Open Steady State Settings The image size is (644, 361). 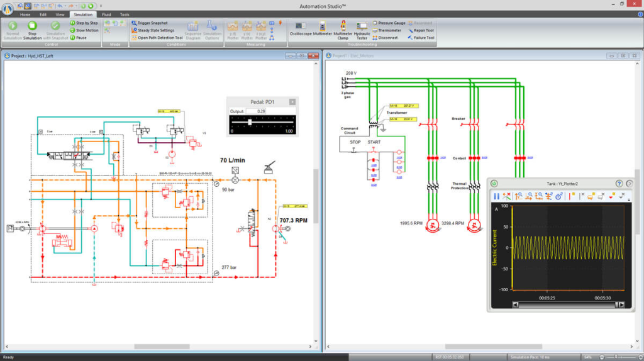point(153,30)
